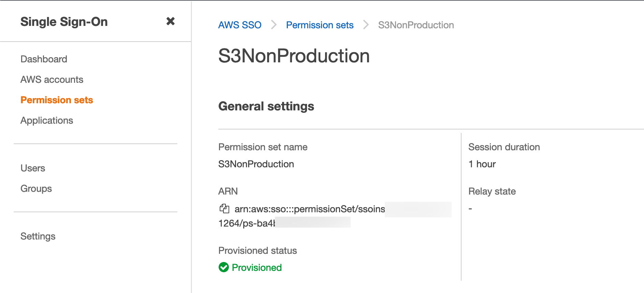Click the 1 hour session duration value

coord(482,164)
